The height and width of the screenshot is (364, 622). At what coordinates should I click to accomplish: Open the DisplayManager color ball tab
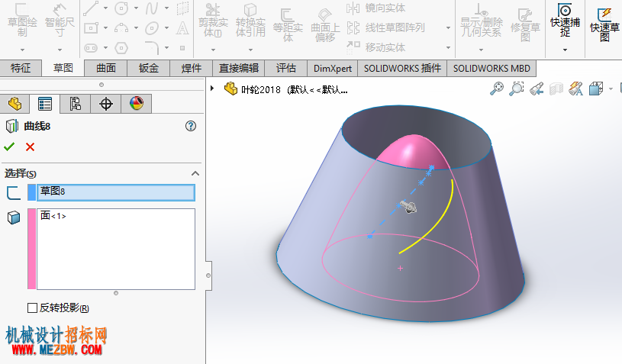(136, 104)
